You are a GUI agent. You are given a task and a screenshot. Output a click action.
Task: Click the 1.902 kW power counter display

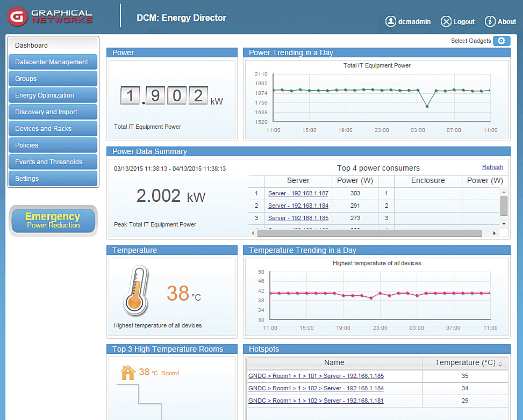coord(171,96)
